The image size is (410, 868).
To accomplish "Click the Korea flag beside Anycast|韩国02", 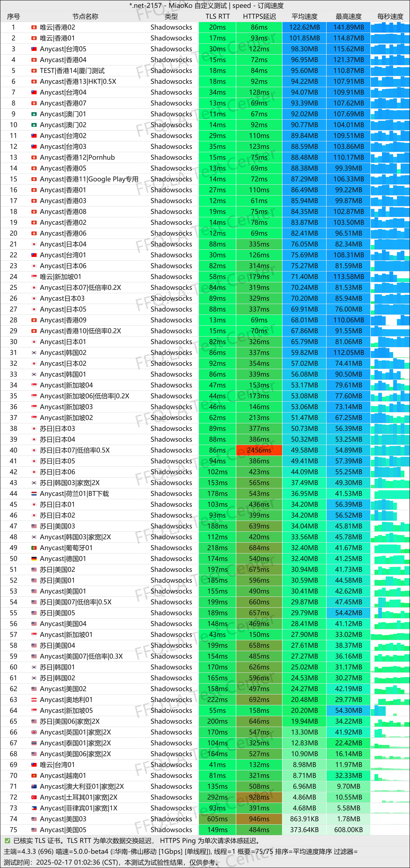I will coord(34,352).
